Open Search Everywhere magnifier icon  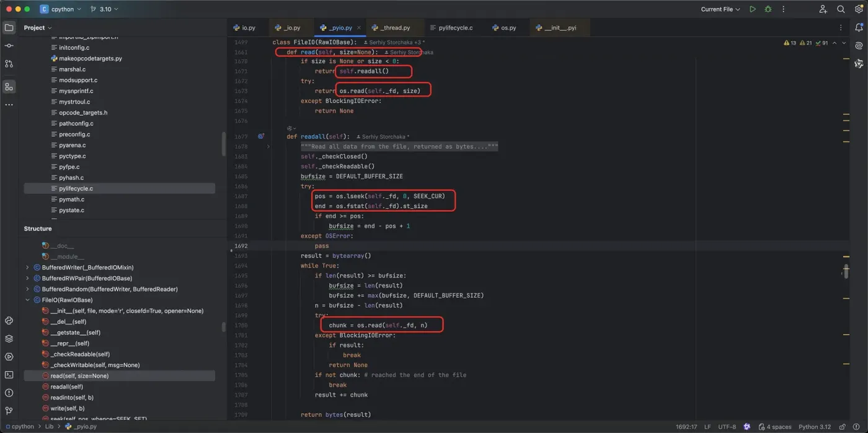[841, 9]
